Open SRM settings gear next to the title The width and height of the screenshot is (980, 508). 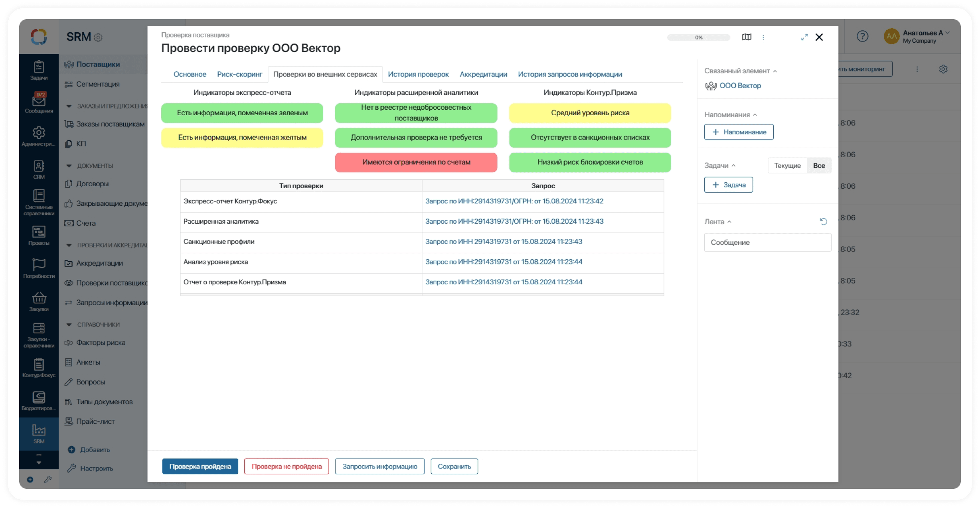(x=99, y=37)
